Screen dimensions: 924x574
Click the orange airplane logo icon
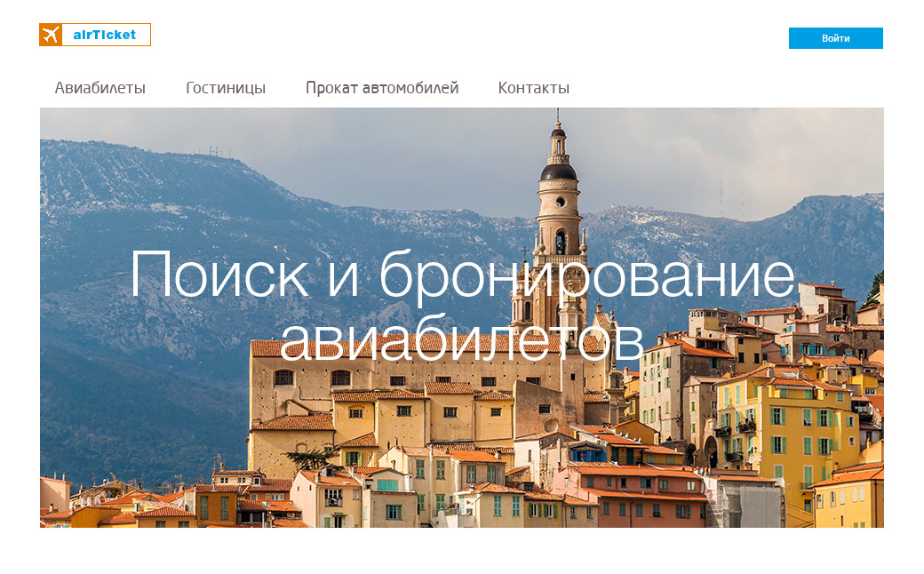coord(51,35)
